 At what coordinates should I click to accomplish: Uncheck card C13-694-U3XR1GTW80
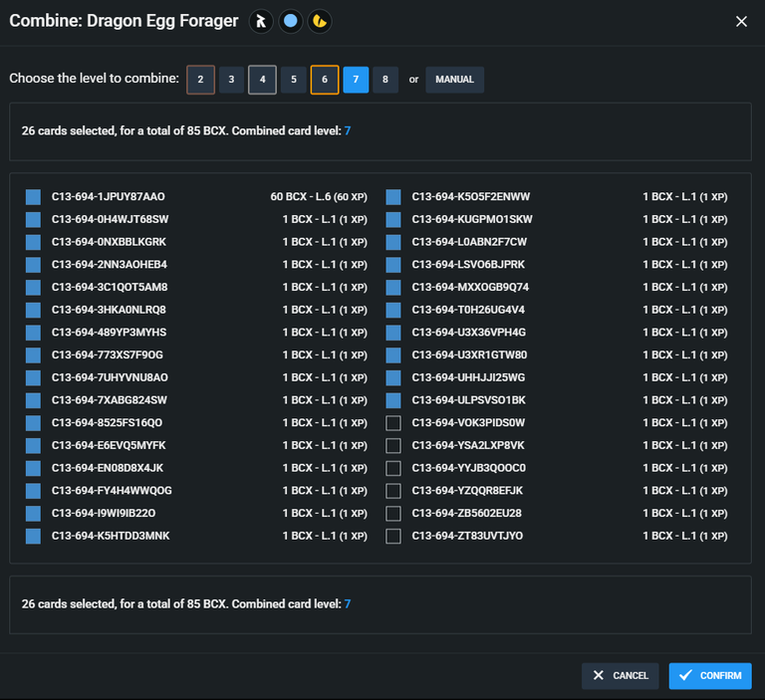[393, 355]
